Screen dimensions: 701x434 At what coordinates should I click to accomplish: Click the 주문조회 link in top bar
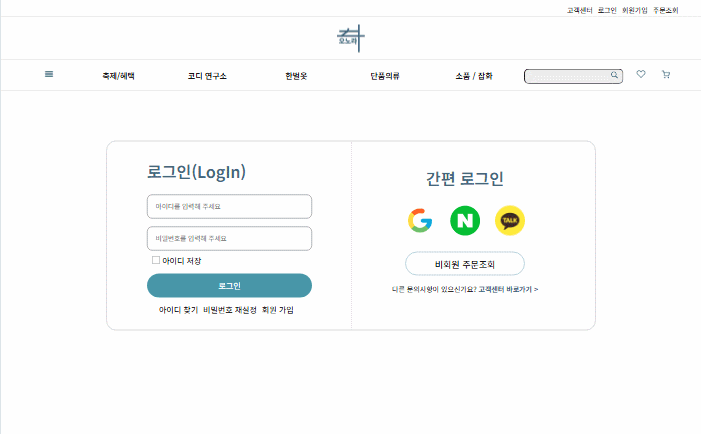(666, 10)
